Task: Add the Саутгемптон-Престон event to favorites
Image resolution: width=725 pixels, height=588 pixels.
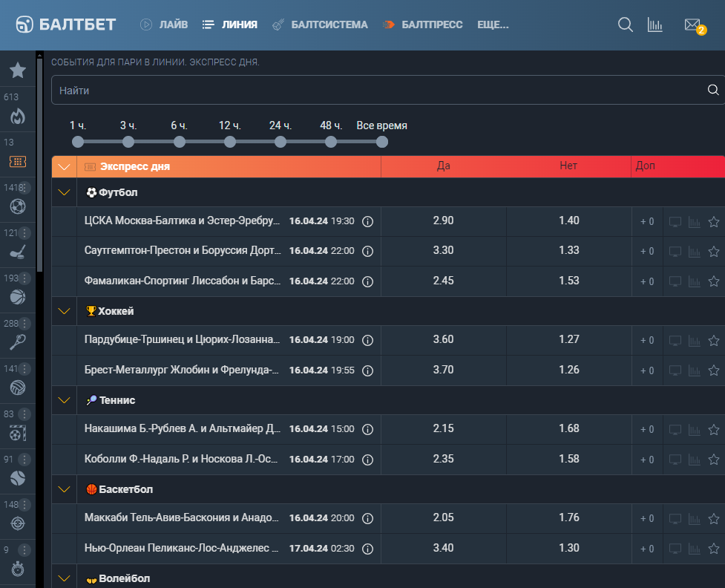Action: coord(714,251)
